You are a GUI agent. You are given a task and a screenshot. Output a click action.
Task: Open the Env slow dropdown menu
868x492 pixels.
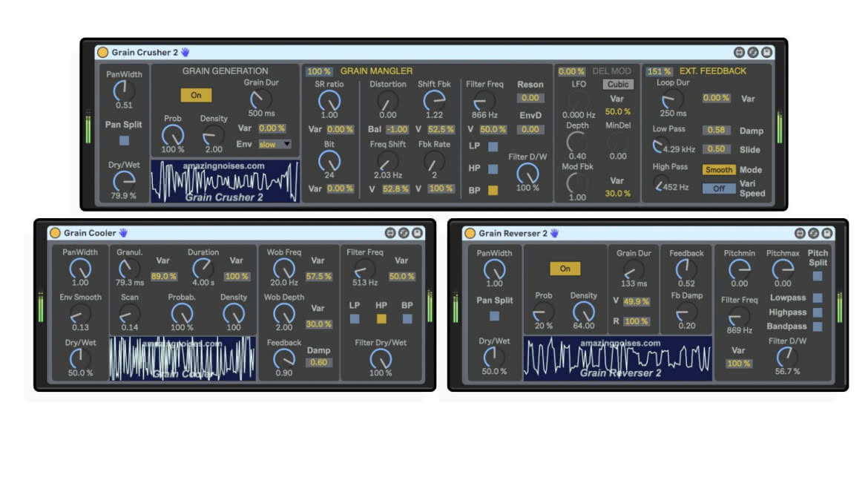tap(274, 145)
